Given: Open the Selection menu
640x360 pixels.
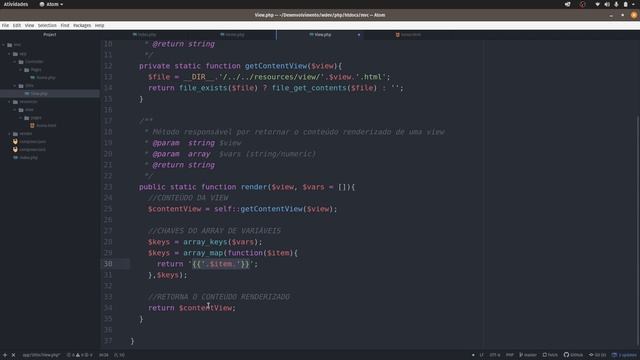Looking at the screenshot, I should (x=47, y=25).
